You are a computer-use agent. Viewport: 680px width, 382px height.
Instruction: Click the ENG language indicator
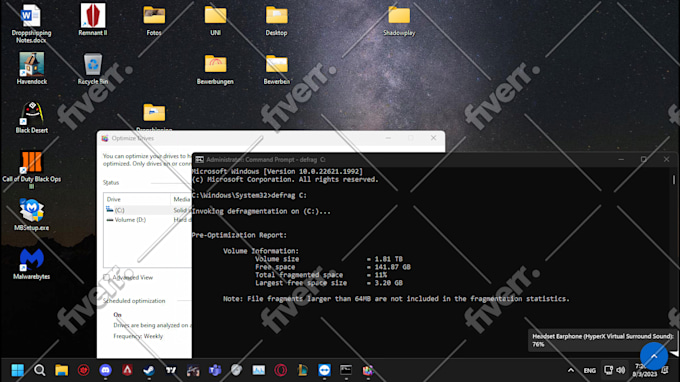pos(589,371)
